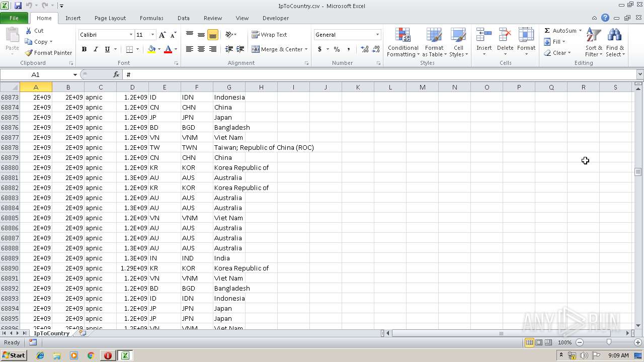Switch to the Formulas tab
Image resolution: width=644 pixels, height=362 pixels.
pos(151,18)
